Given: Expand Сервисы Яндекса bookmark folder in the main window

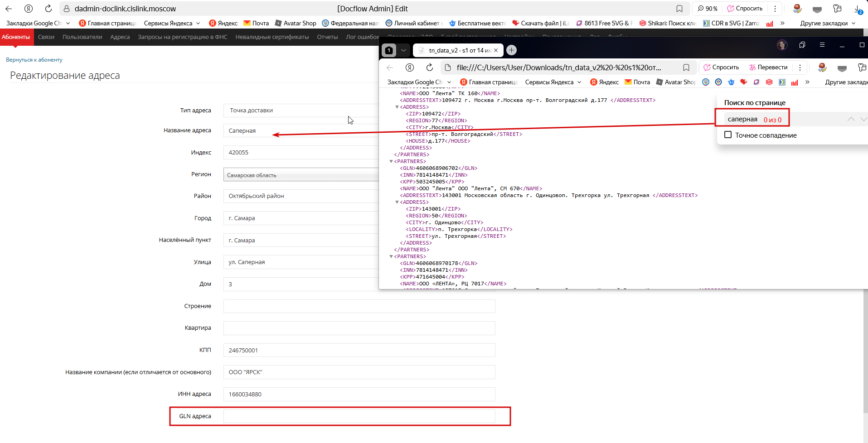Looking at the screenshot, I should pos(172,23).
